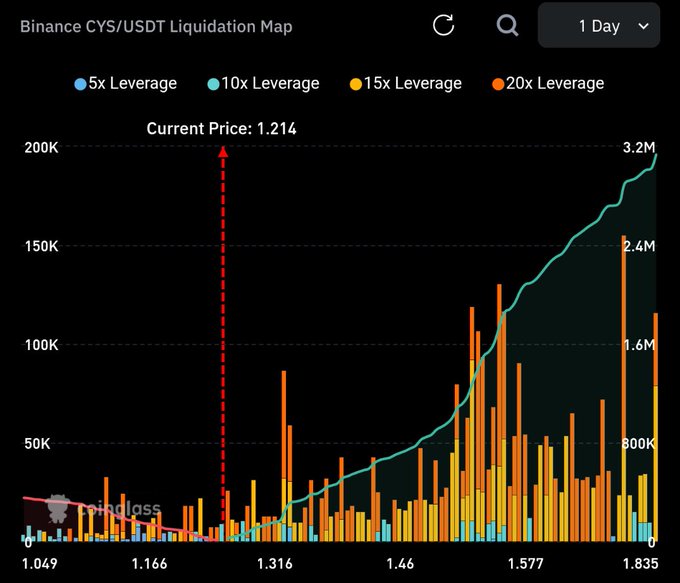Click the 1.049 price axis label

click(39, 564)
